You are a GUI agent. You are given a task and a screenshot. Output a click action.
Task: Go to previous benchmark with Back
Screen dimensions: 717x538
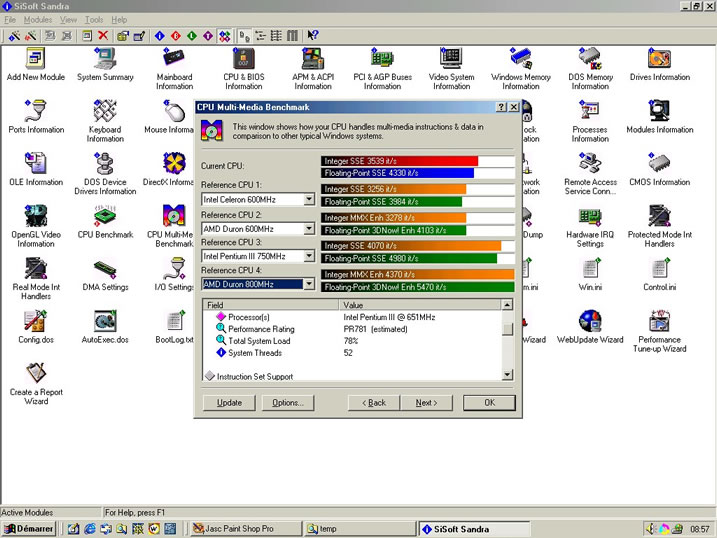(x=374, y=403)
